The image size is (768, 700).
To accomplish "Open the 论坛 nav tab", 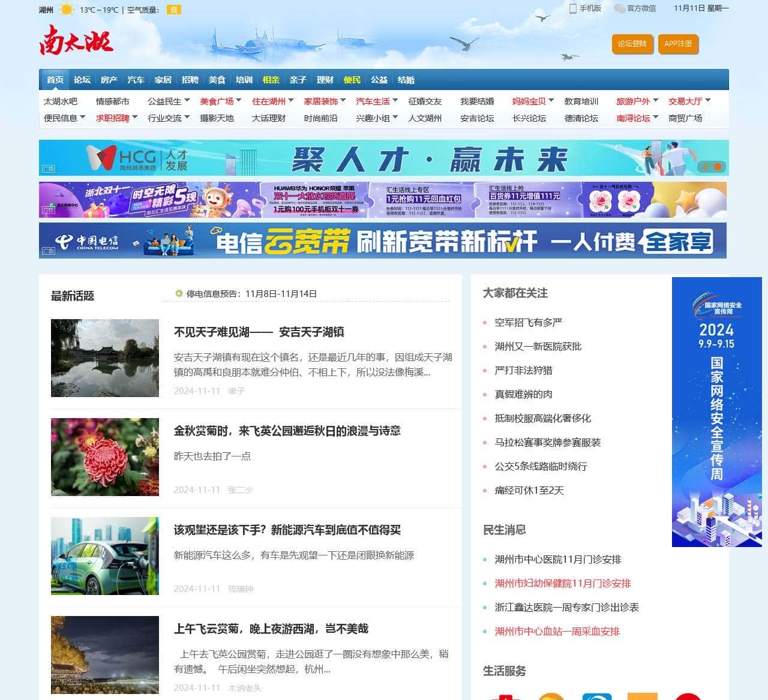I will pos(82,80).
